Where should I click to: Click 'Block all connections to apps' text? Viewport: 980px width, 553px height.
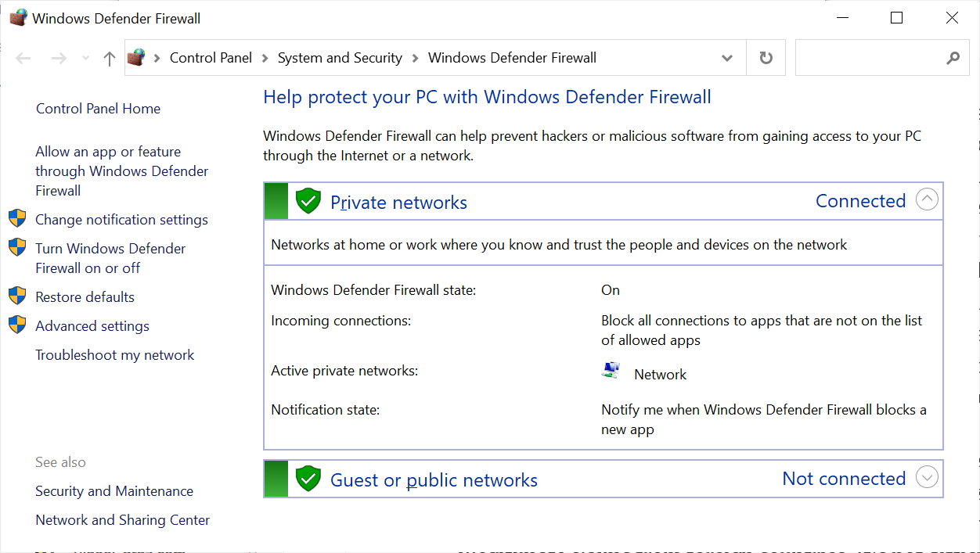(x=762, y=330)
